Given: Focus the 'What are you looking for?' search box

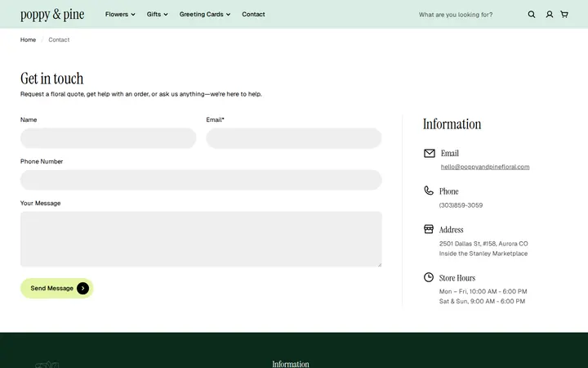Looking at the screenshot, I should coord(456,15).
